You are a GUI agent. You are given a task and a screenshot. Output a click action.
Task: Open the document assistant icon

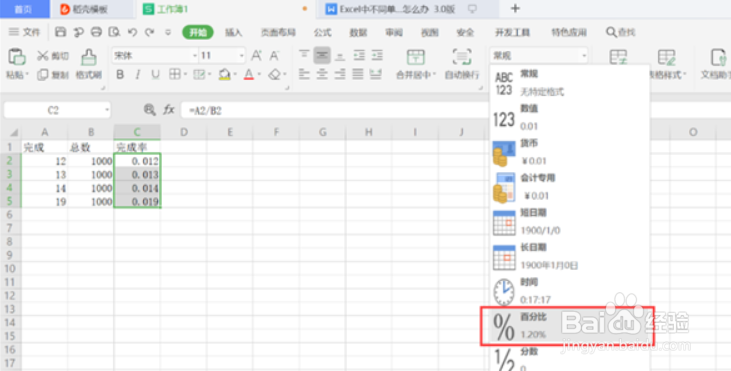coord(718,57)
